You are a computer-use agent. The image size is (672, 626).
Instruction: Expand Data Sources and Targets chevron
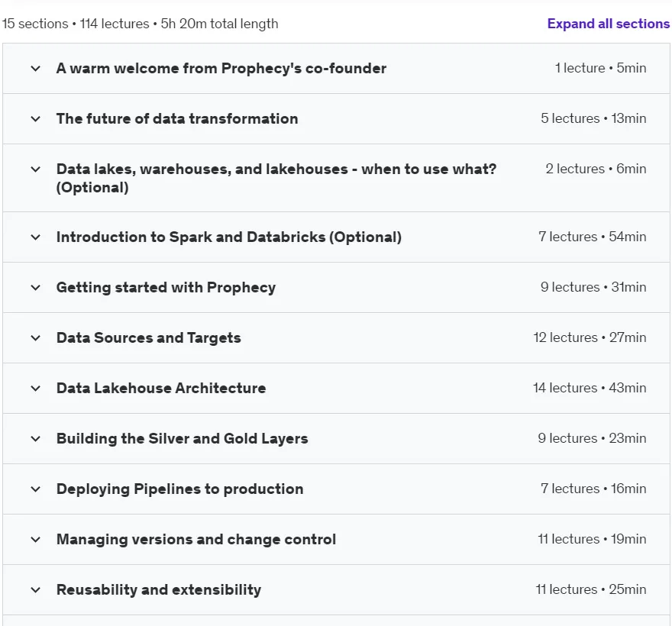point(36,338)
